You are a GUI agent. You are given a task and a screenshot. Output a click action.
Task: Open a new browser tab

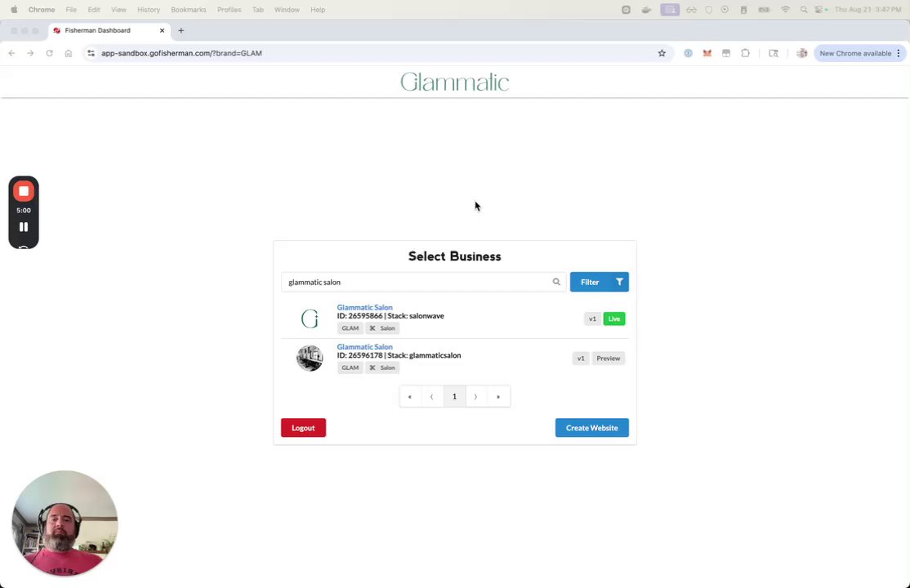(x=181, y=31)
